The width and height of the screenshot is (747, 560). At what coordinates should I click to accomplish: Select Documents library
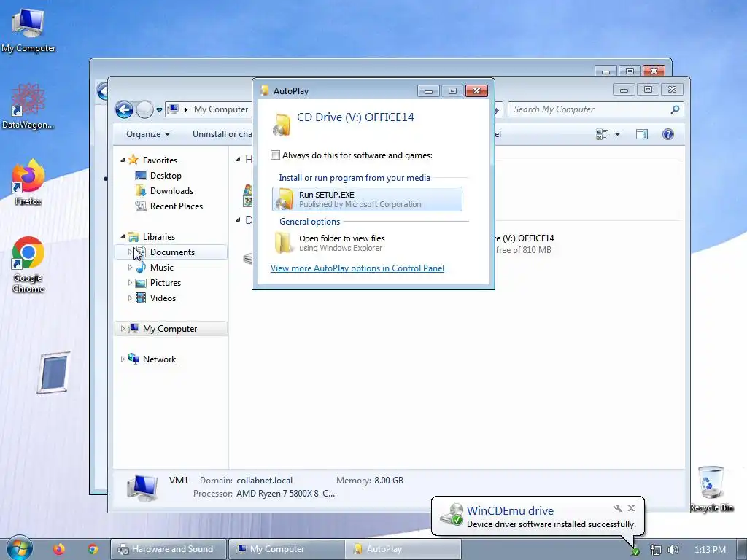[x=172, y=252]
